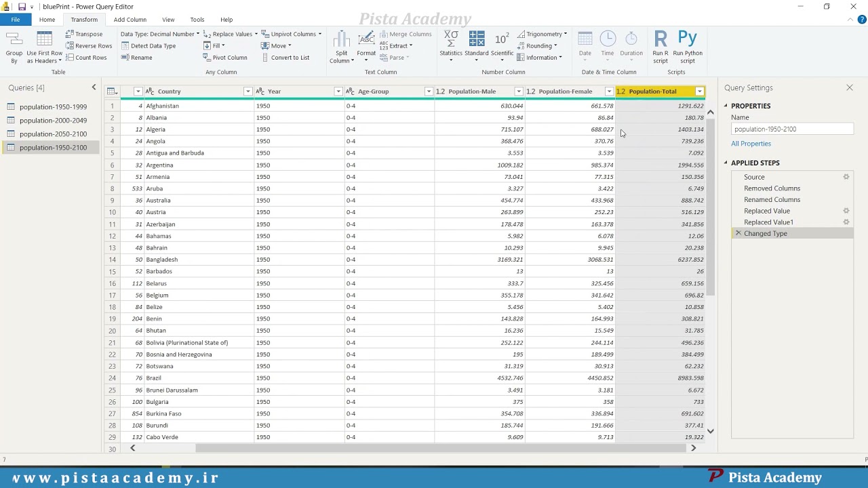The image size is (868, 488).
Task: Open the Move dropdown
Action: tap(276, 45)
